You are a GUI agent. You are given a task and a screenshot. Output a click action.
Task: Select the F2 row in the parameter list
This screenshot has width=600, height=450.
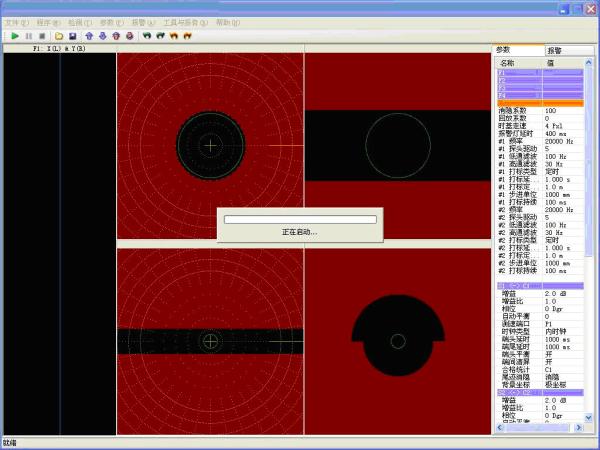click(540, 80)
